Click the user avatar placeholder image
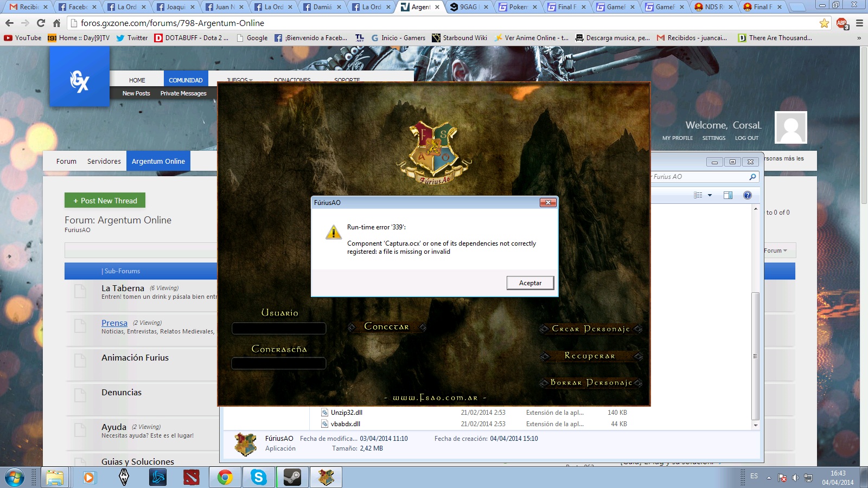868x488 pixels. [x=791, y=127]
